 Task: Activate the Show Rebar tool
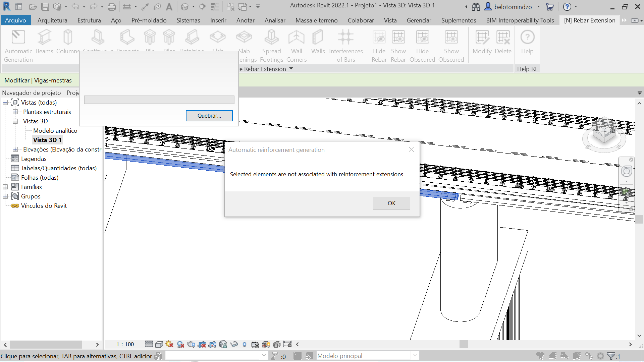398,45
